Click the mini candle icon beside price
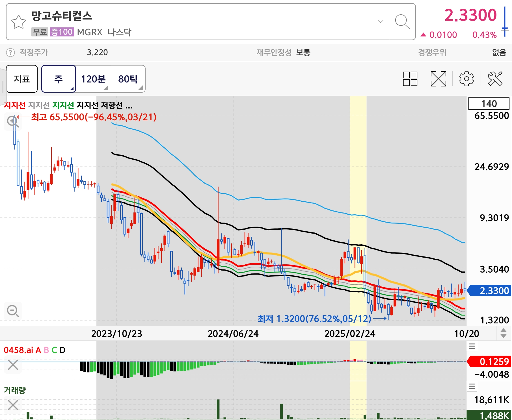 point(505,22)
